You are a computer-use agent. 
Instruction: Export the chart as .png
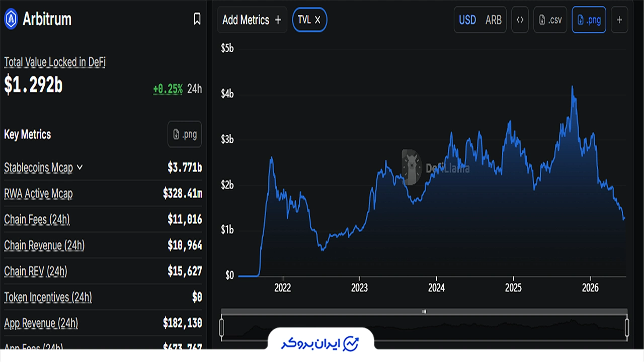tap(589, 20)
